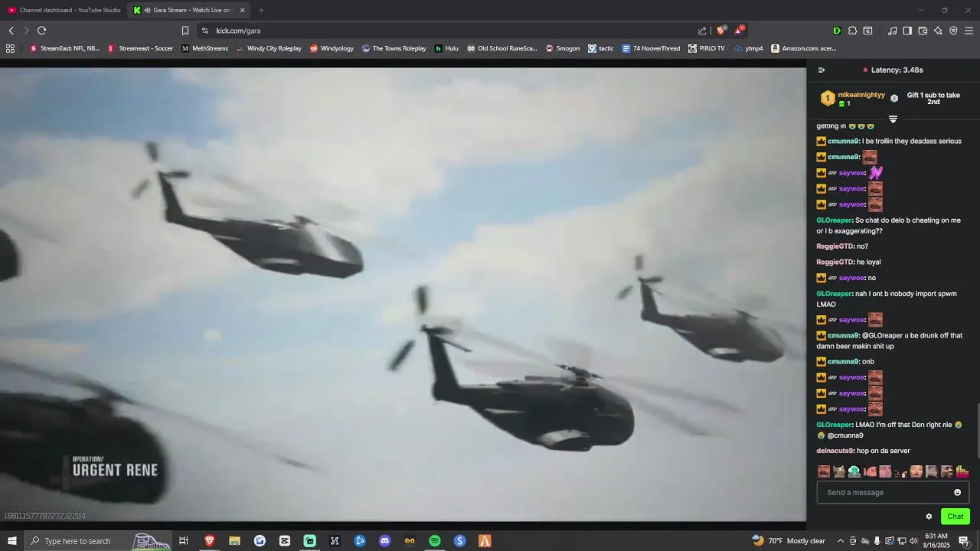Reload the current page

[x=41, y=31]
